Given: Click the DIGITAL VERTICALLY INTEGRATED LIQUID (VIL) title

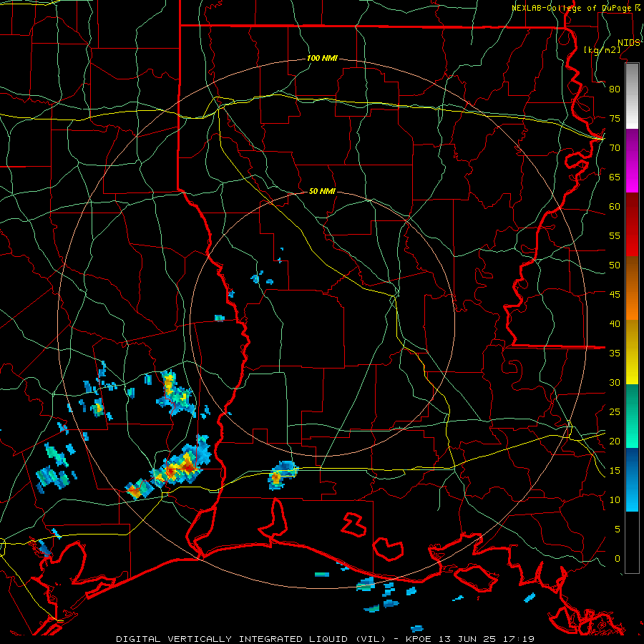Looking at the screenshot, I should [252, 639].
